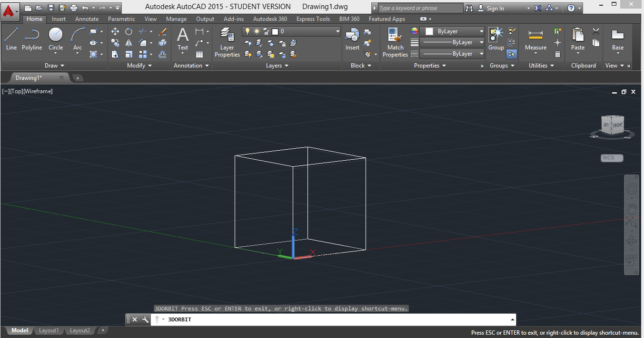Toggle layer lock padlock icon

(266, 31)
